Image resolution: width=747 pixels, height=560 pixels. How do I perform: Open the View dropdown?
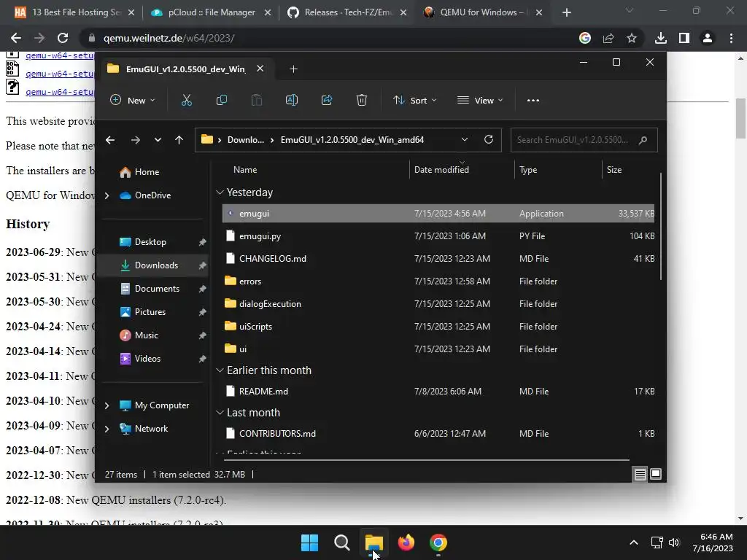coord(480,100)
